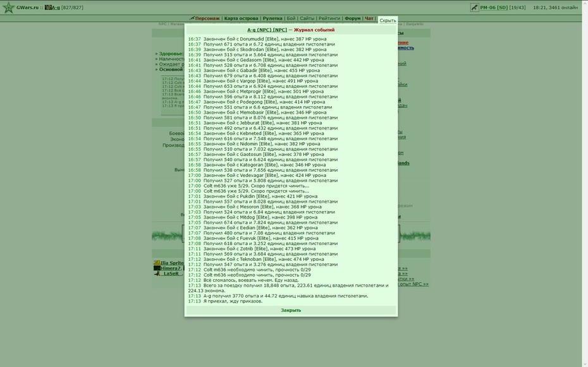Open Сайты in the top menu
588x367 pixels.
[307, 18]
